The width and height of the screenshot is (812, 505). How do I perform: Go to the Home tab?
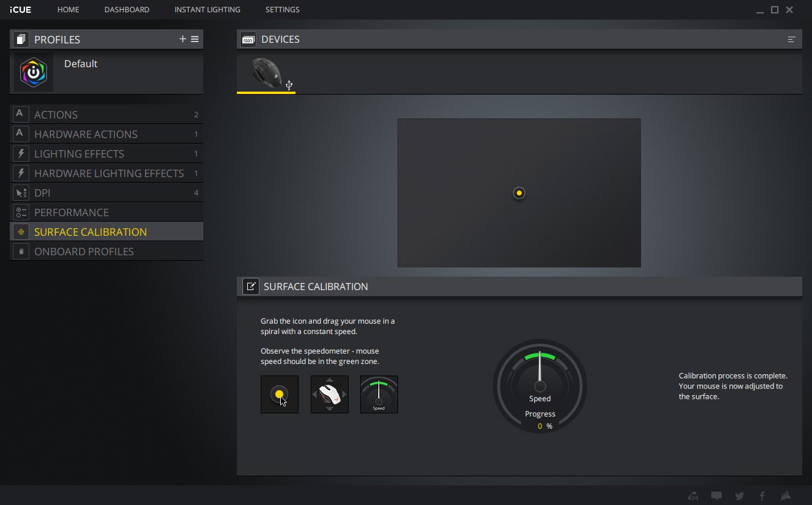coord(68,10)
